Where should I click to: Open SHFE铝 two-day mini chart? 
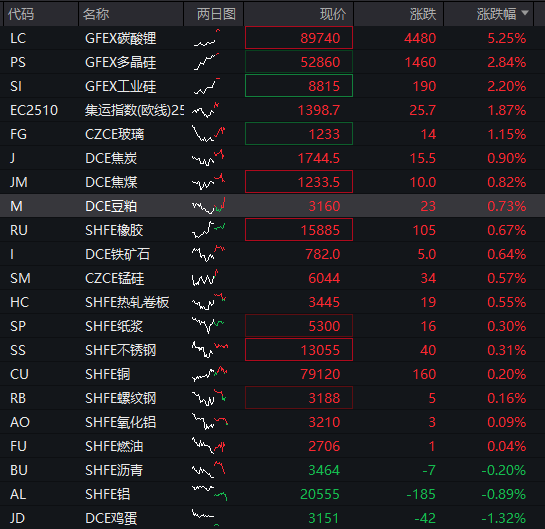click(210, 494)
